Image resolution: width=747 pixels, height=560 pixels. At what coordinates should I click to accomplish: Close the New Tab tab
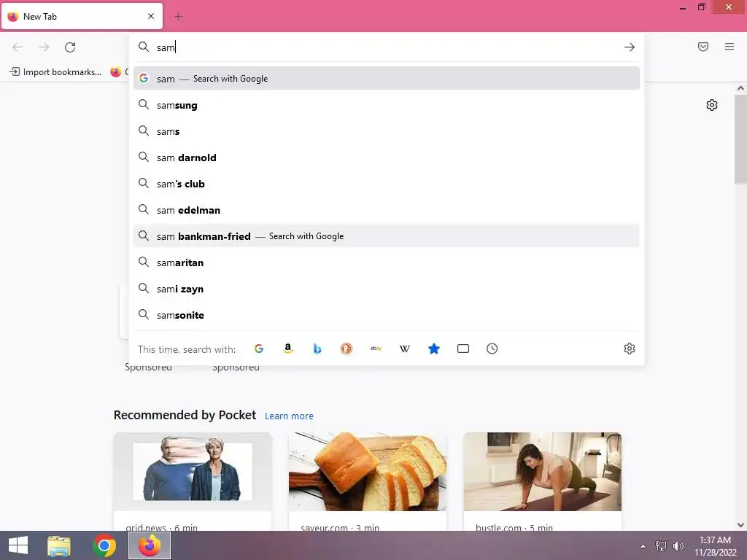pyautogui.click(x=151, y=16)
